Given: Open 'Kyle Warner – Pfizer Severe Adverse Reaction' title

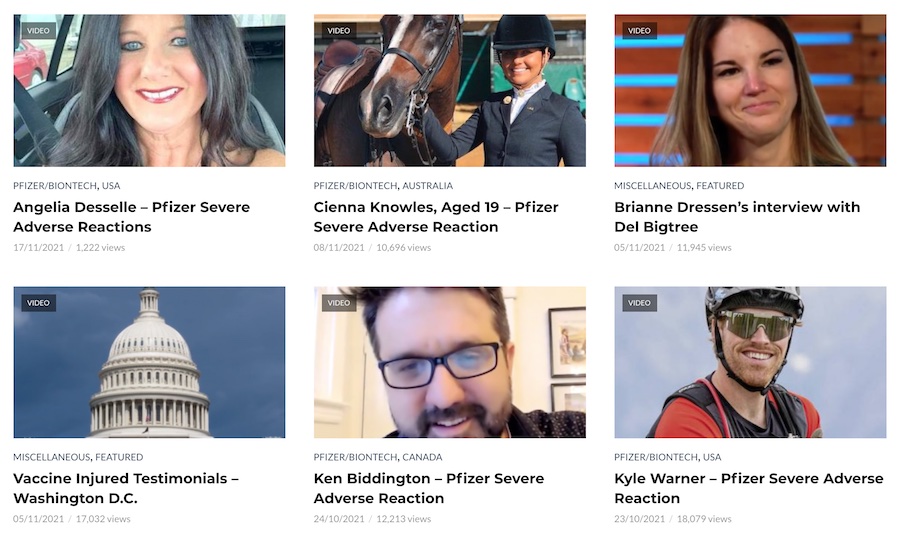Looking at the screenshot, I should pyautogui.click(x=749, y=489).
